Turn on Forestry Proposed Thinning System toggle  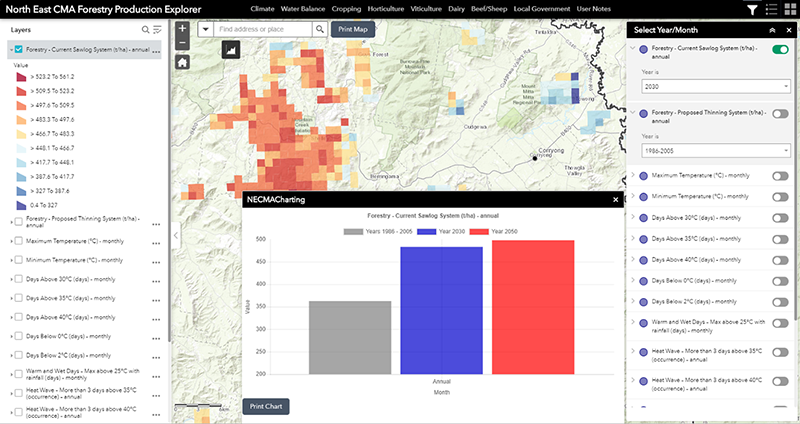click(780, 115)
